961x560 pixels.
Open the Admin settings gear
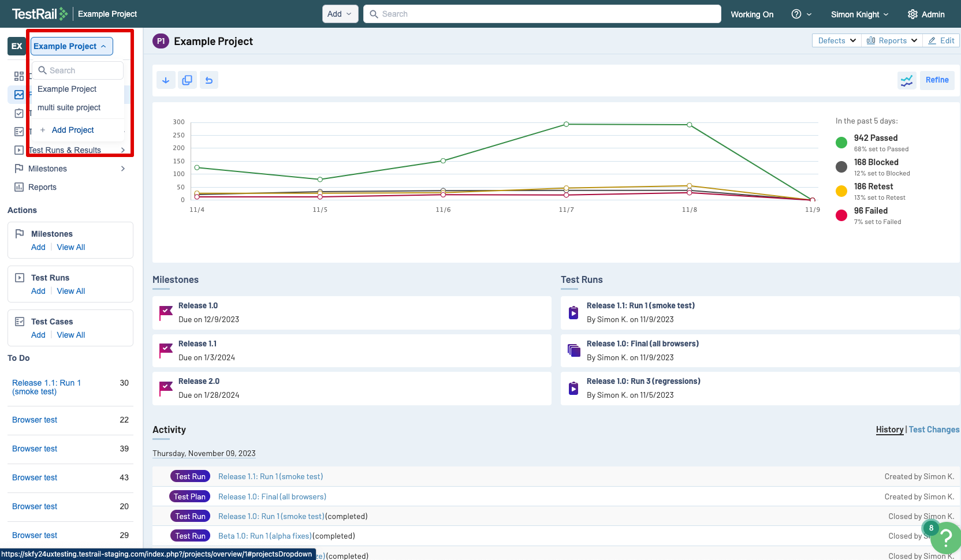tap(925, 14)
